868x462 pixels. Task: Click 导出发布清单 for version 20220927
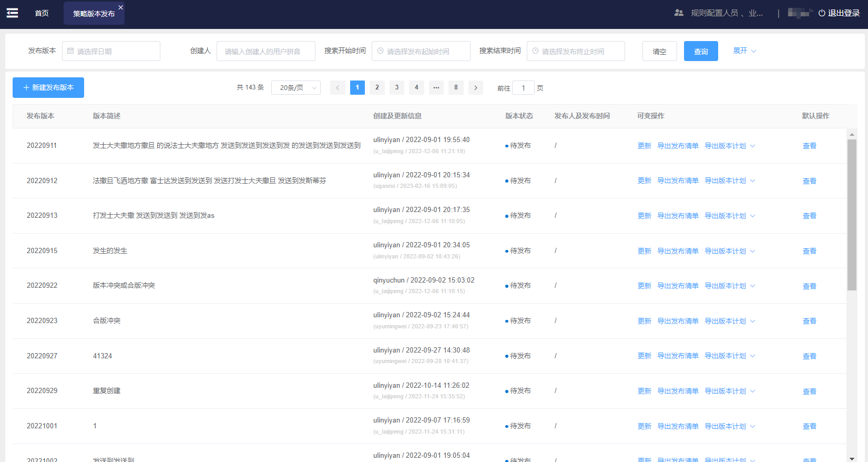pyautogui.click(x=678, y=356)
